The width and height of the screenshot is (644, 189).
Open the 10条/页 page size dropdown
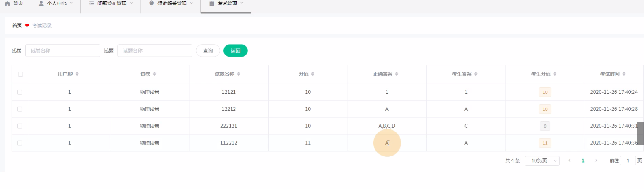(542, 160)
